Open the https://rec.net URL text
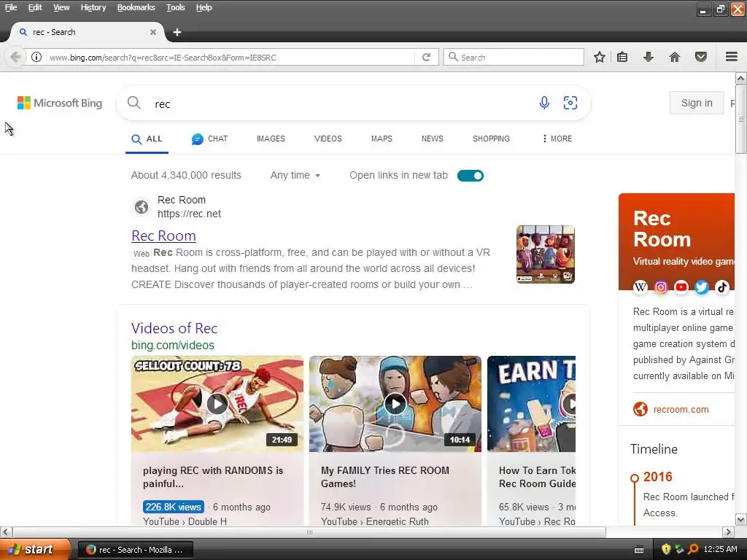This screenshot has width=747, height=560. click(189, 214)
